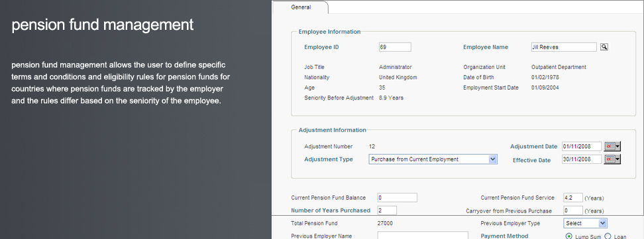Click the Current Pension Fund Balance field
Image resolution: width=644 pixels, height=239 pixels.
[397, 197]
